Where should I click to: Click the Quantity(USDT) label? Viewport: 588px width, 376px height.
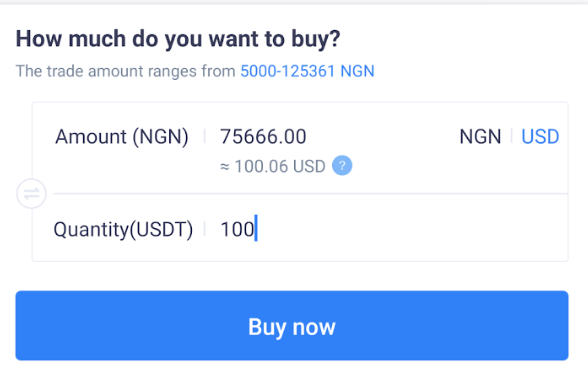[x=123, y=229]
